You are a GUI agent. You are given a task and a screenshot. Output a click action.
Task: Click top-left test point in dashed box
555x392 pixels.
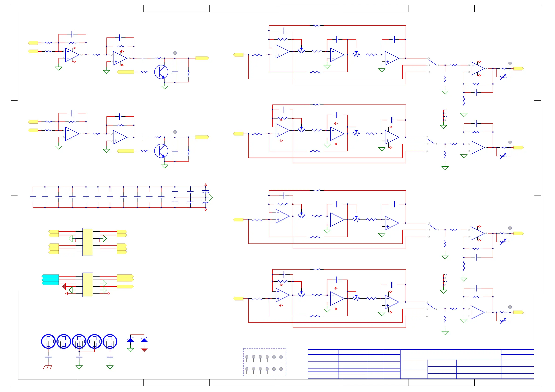[247, 357]
